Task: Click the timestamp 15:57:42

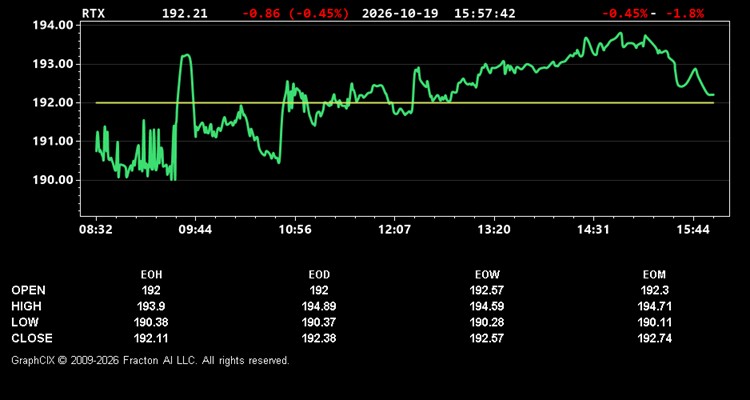Action: [x=485, y=13]
